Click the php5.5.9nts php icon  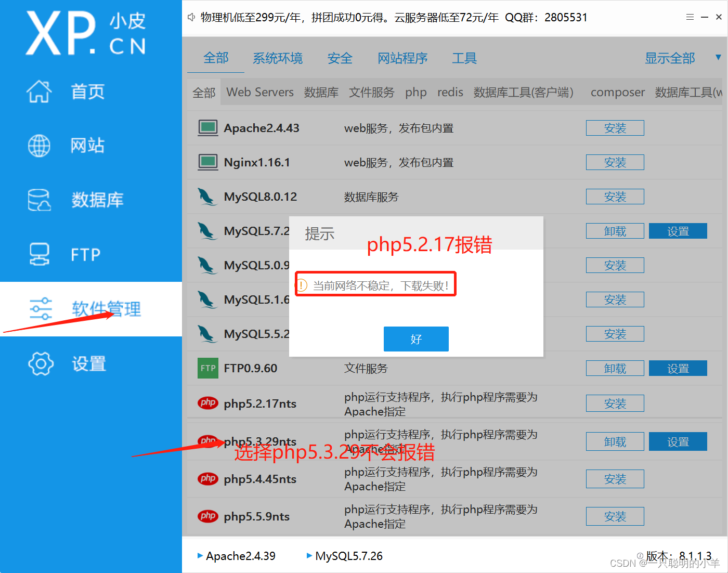208,516
